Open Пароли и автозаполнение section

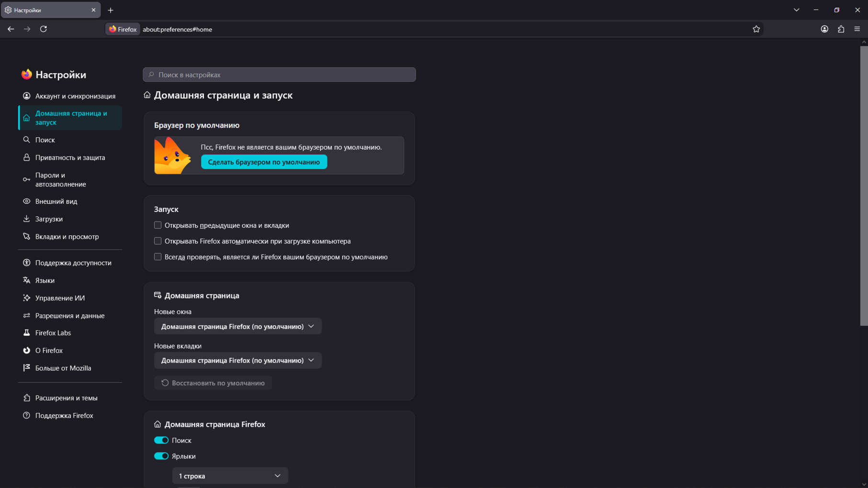click(70, 179)
